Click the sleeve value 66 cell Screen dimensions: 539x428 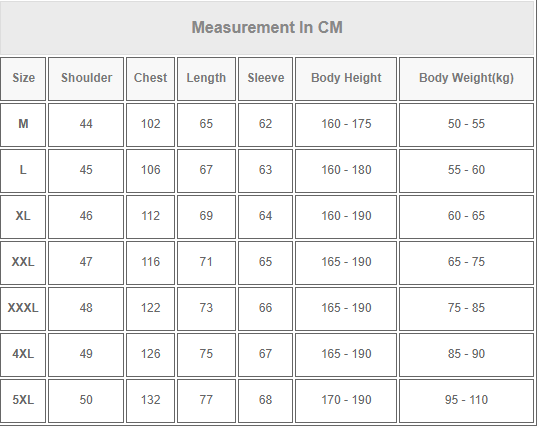tap(265, 309)
